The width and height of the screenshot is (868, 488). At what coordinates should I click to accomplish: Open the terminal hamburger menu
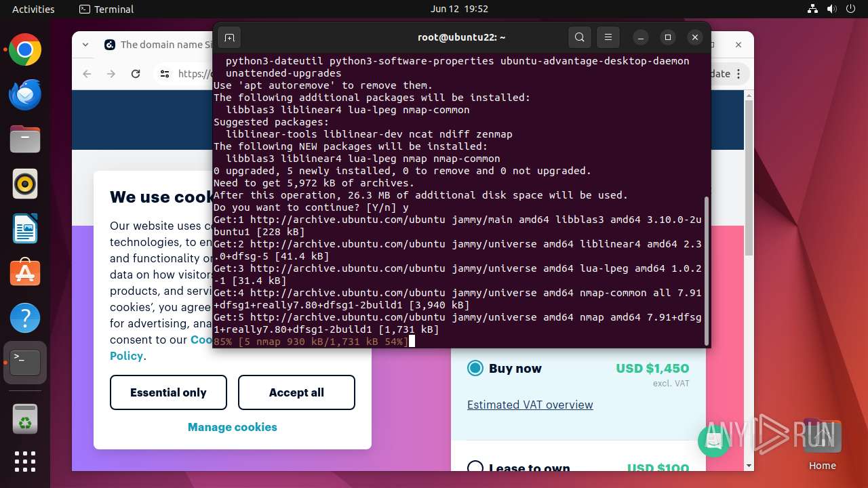(x=608, y=37)
